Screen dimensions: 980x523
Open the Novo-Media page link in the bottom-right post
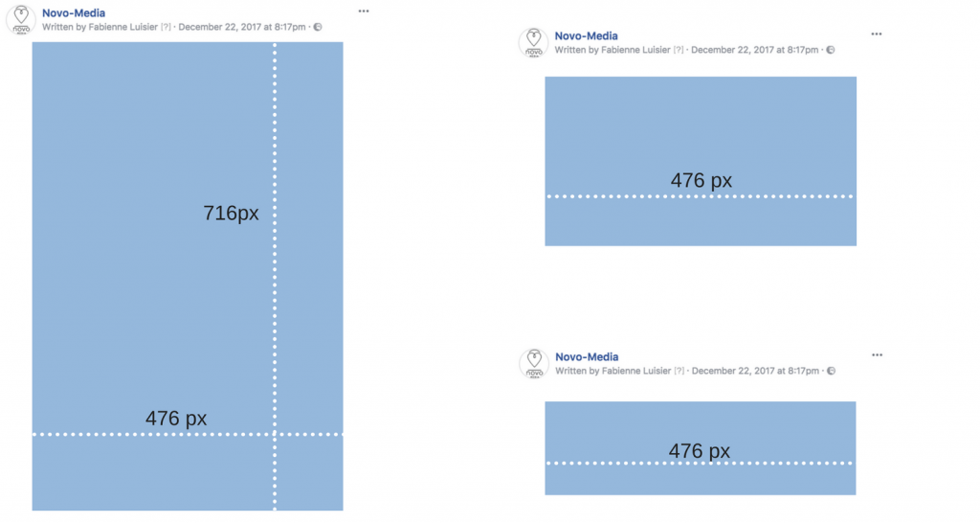pyautogui.click(x=587, y=356)
